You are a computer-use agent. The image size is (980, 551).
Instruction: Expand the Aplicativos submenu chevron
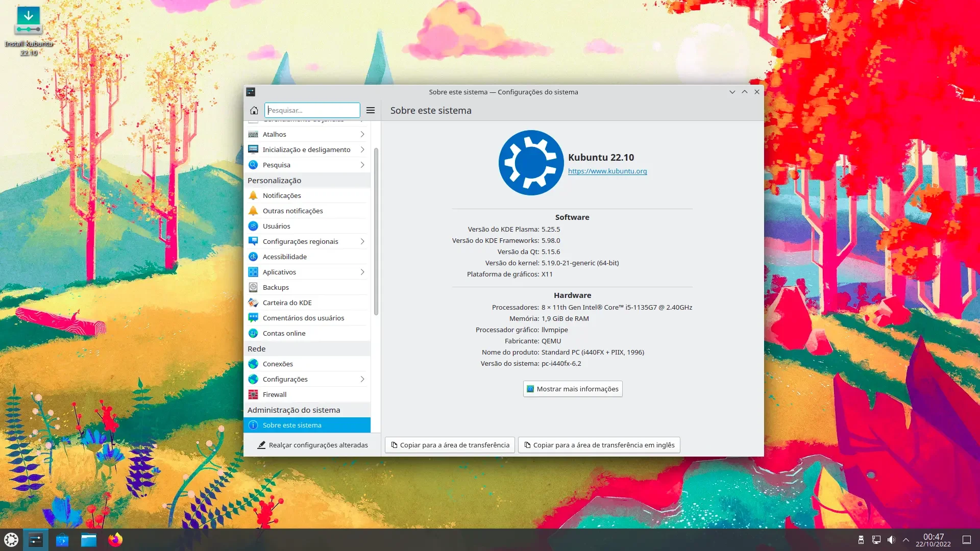362,272
